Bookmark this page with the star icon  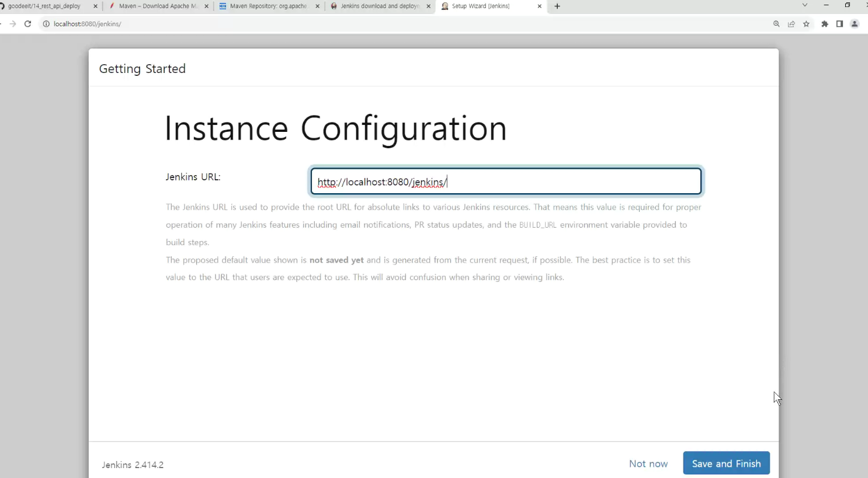tap(807, 24)
